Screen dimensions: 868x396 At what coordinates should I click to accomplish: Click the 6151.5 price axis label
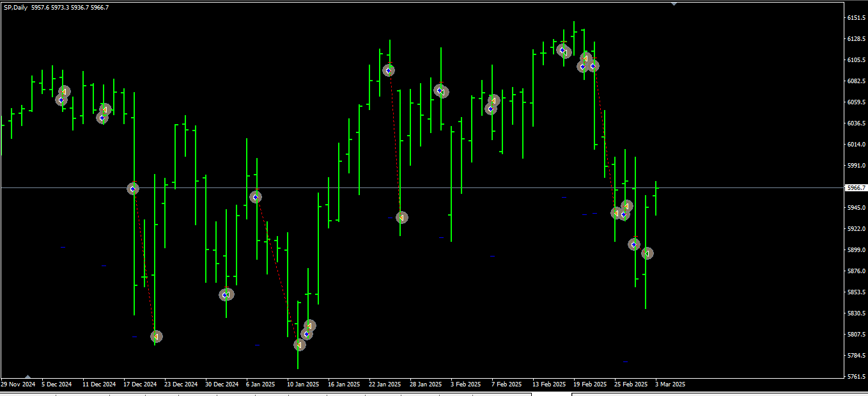[x=856, y=18]
